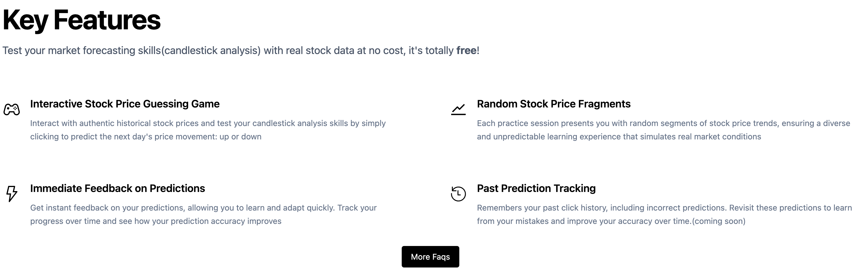Click the game controller icon

point(11,109)
